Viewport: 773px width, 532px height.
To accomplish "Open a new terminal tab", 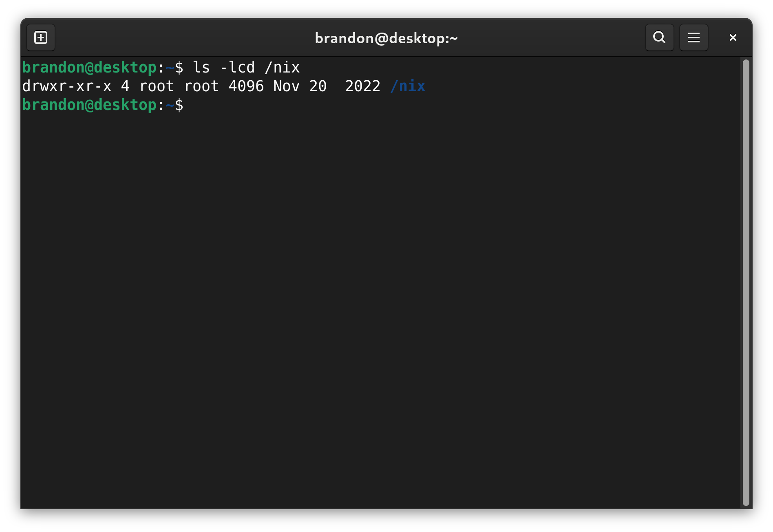I will pyautogui.click(x=41, y=38).
